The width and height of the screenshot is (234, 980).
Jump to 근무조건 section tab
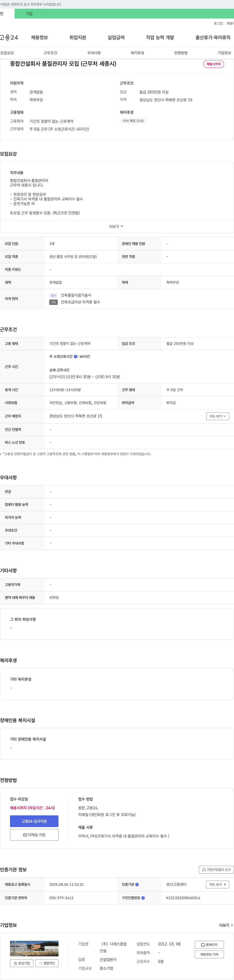click(x=51, y=53)
